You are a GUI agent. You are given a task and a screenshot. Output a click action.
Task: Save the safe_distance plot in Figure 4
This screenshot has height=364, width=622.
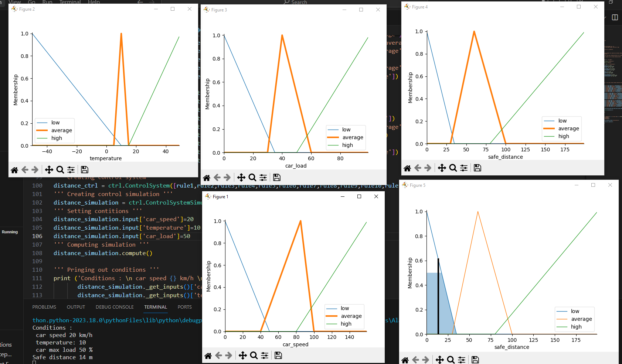click(477, 168)
